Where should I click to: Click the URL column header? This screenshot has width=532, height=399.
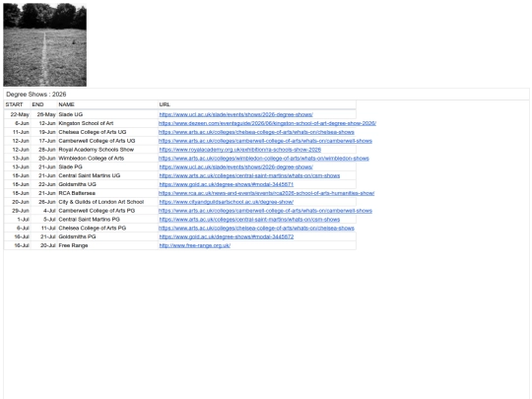[257, 104]
